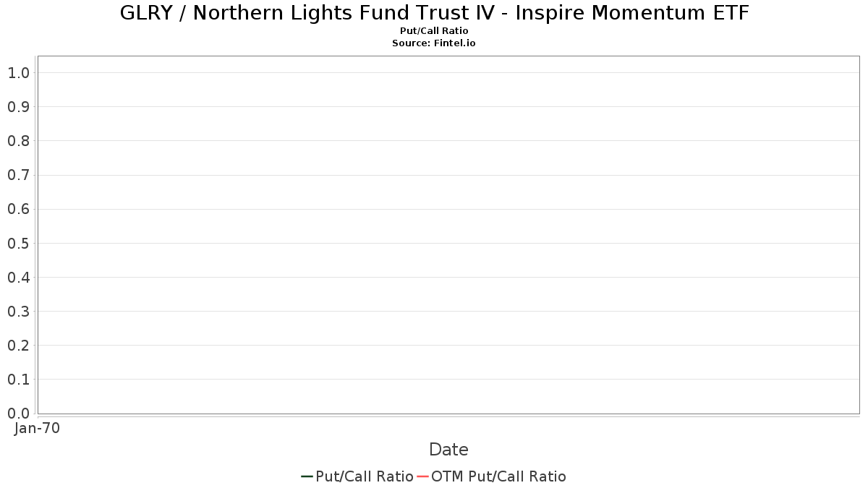Click the 0.2 y-axis tick label

point(18,346)
